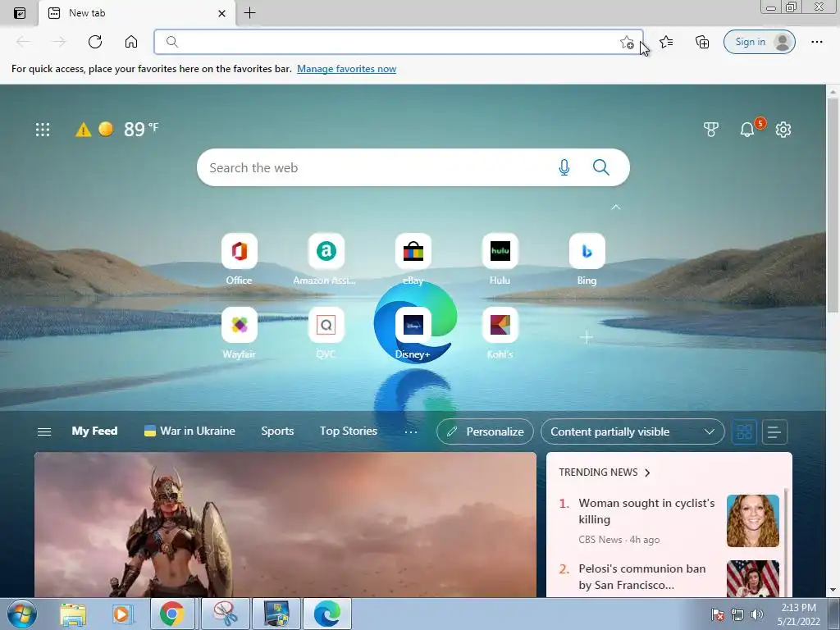Click the page vertical scrollbar thumb

[833, 204]
